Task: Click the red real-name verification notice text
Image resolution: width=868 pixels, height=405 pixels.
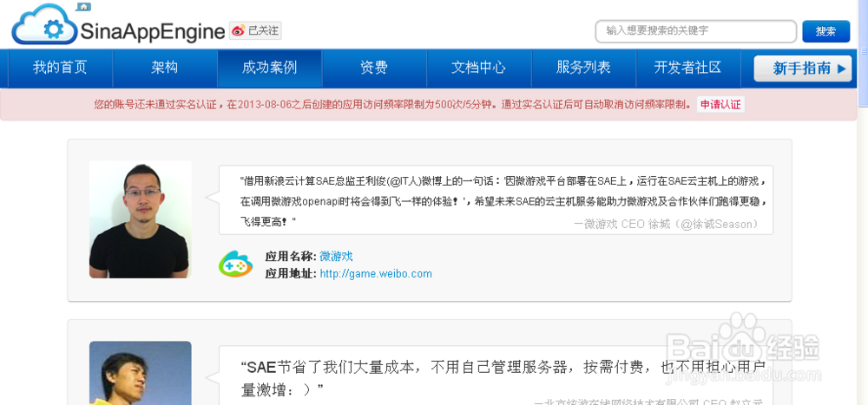Action: 392,105
